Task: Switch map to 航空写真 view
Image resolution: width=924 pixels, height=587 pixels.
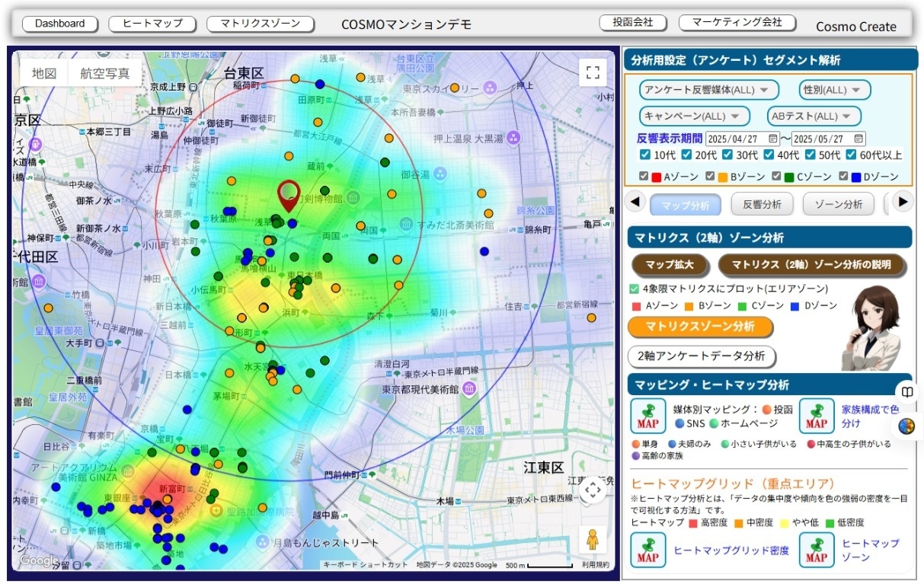Action: point(105,74)
